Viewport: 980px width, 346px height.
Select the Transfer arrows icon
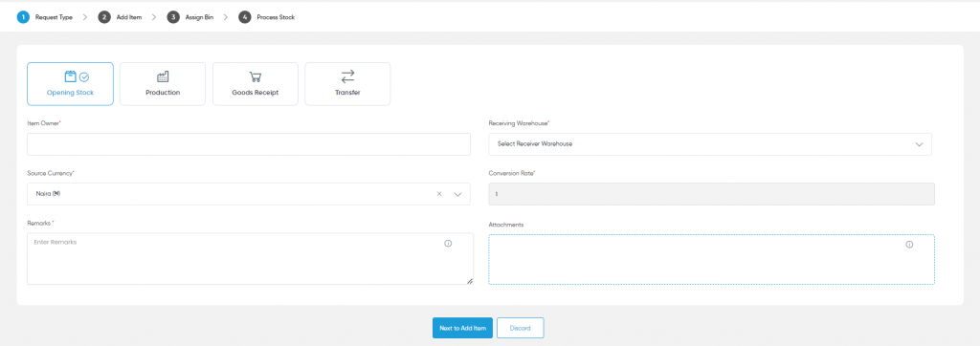coord(347,76)
